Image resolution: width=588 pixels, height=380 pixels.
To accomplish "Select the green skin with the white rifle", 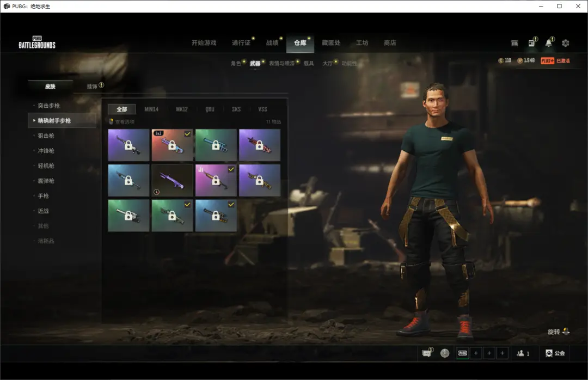I will click(128, 216).
